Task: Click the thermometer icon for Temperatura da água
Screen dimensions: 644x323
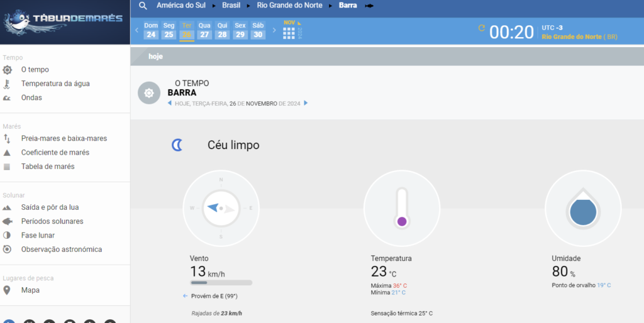Action: pos(6,84)
